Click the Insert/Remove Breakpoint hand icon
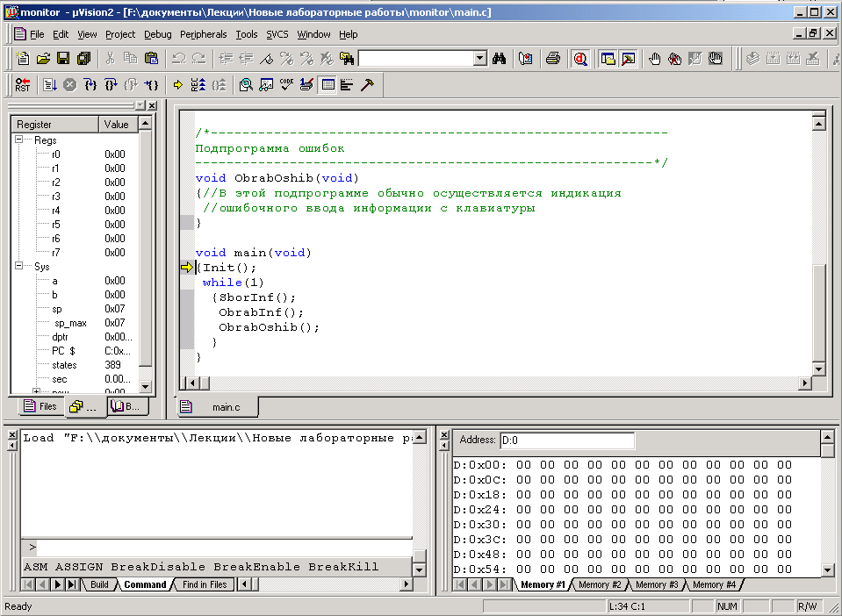Viewport: 842px width, 616px height. (654, 59)
